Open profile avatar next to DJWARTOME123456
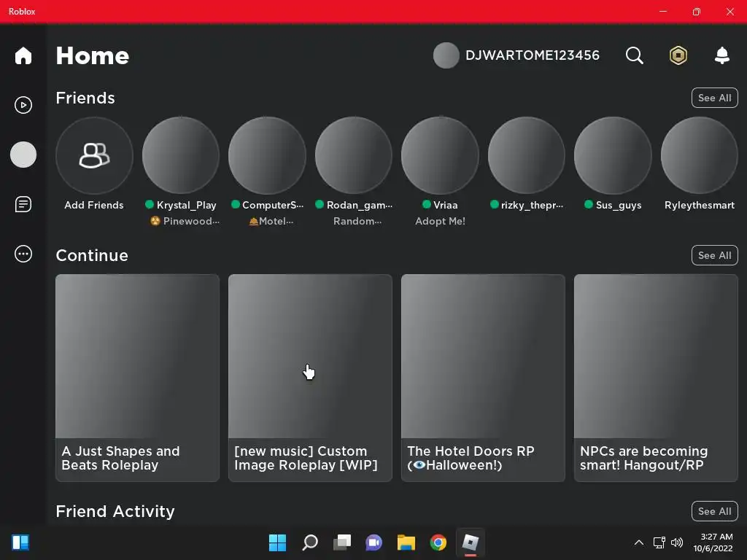This screenshot has height=560, width=747. pyautogui.click(x=446, y=55)
